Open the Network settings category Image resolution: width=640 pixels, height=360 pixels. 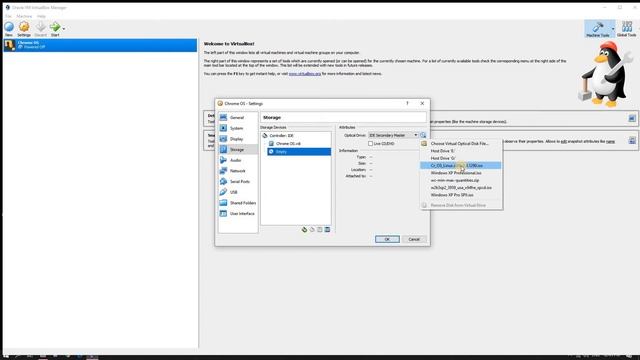tap(238, 171)
